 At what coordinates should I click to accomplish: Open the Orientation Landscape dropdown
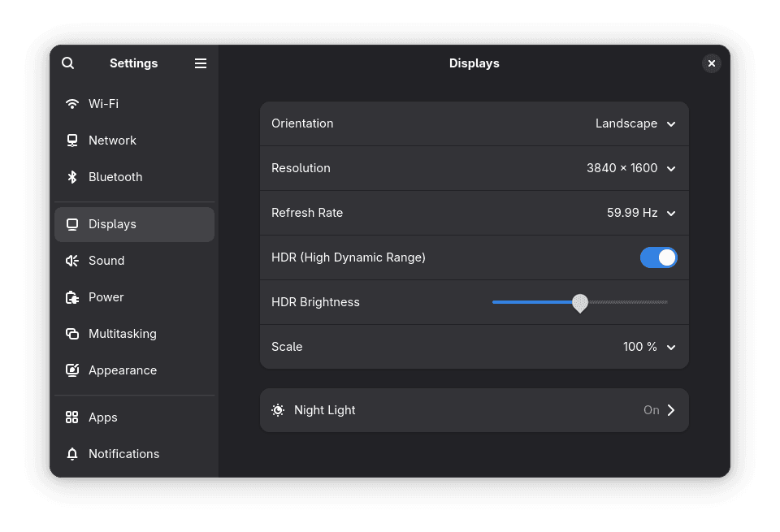pos(635,123)
